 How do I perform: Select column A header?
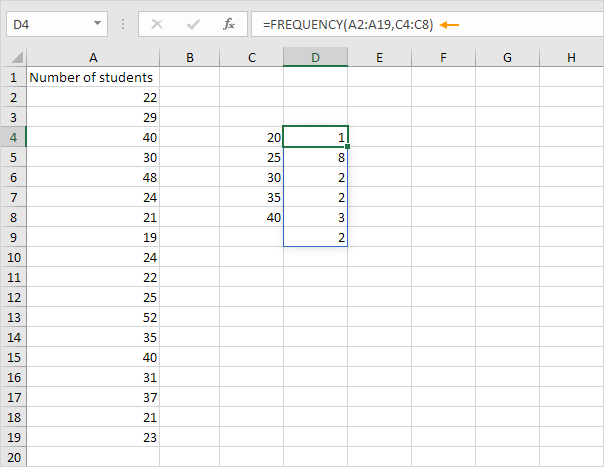pos(93,58)
